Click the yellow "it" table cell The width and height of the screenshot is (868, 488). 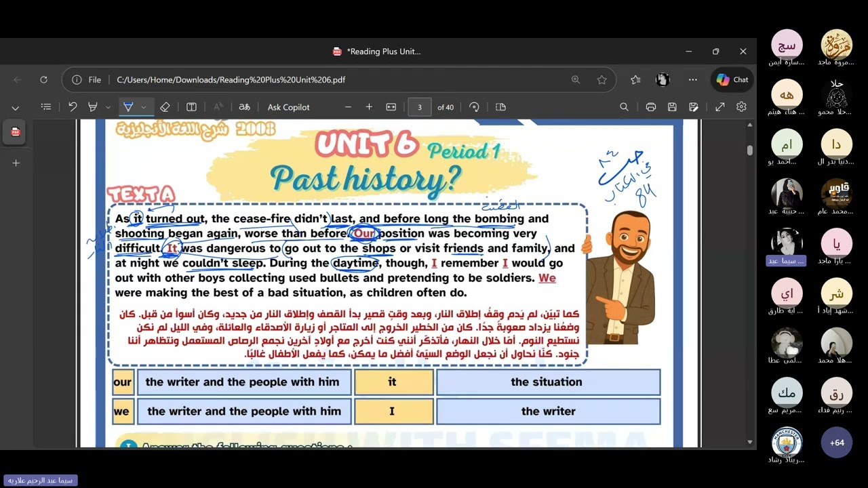pos(393,382)
